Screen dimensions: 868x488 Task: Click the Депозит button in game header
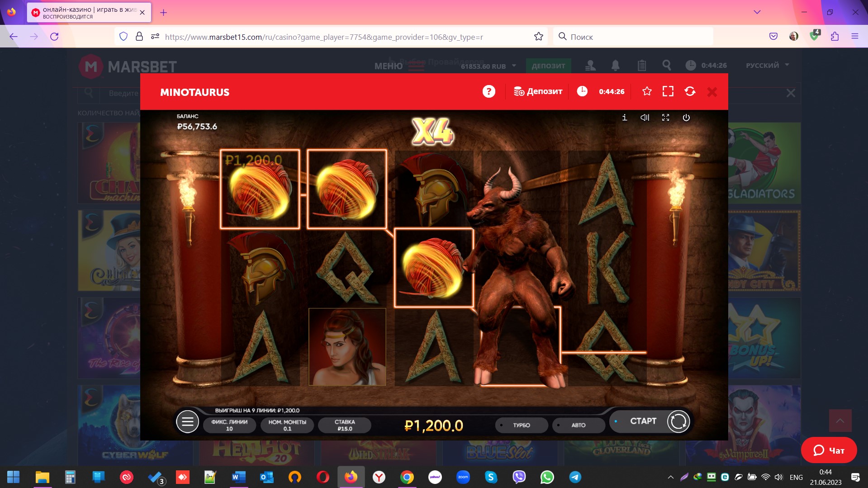point(538,92)
